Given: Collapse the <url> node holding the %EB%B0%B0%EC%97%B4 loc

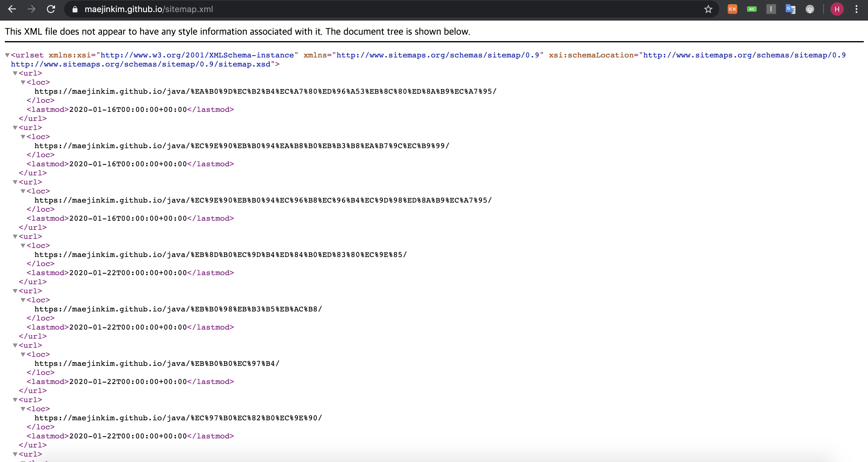Looking at the screenshot, I should pos(15,345).
